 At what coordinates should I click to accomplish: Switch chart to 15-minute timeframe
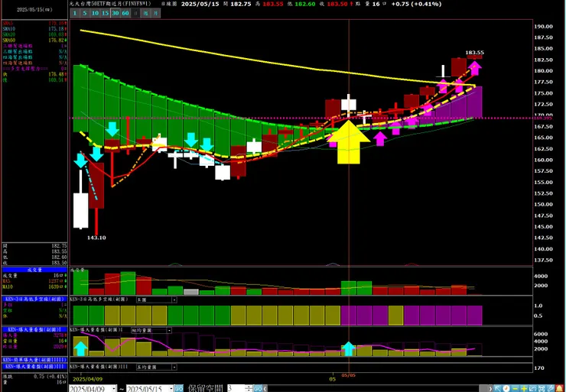(105, 13)
